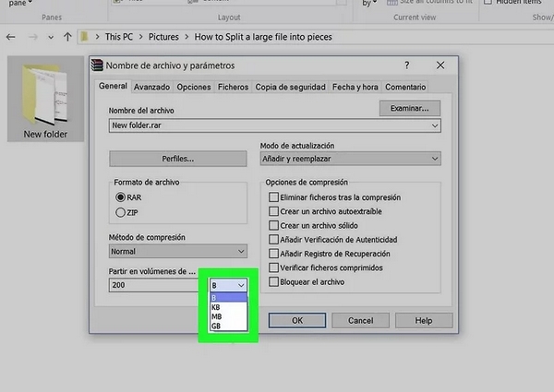Click the WinRAR icon in dialog title bar

point(97,65)
